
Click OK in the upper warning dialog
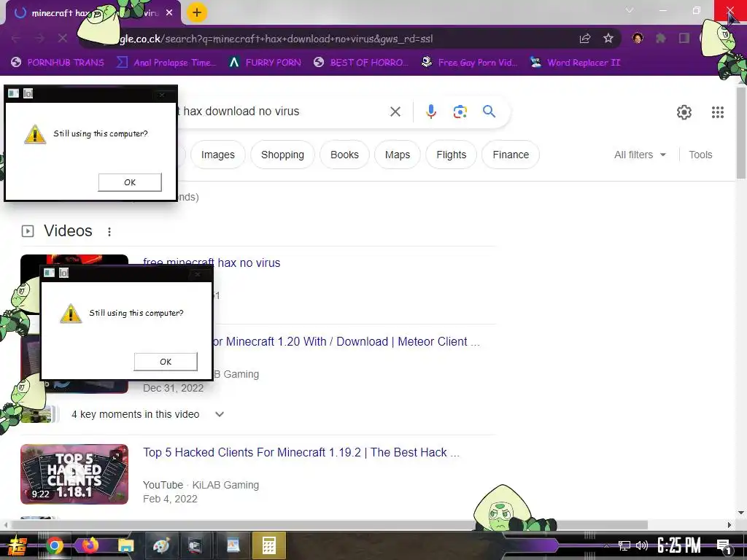tap(130, 182)
